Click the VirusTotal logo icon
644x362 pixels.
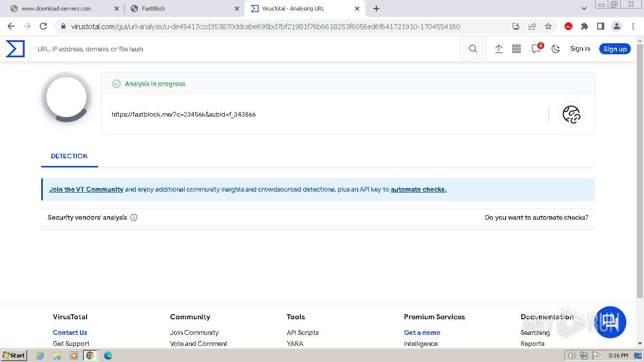[15, 49]
